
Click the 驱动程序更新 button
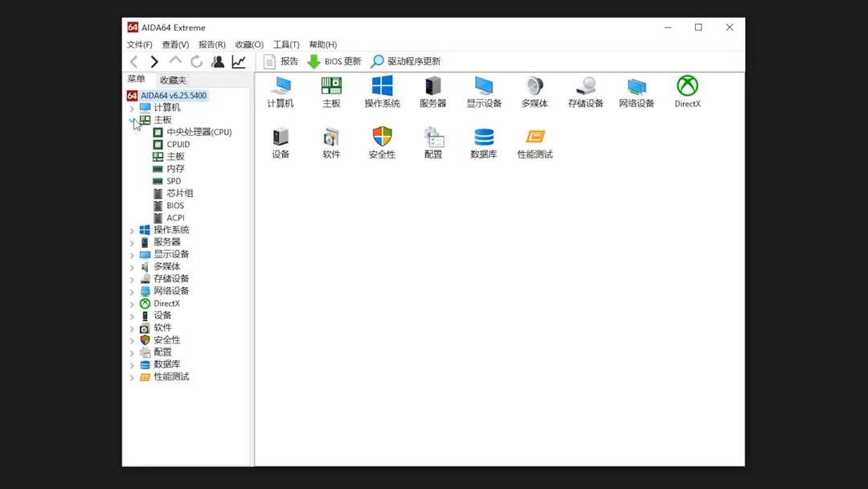pos(406,61)
